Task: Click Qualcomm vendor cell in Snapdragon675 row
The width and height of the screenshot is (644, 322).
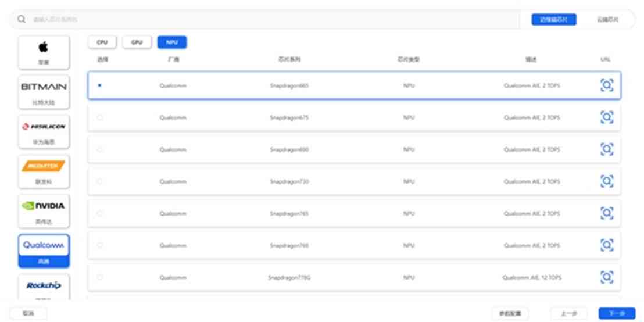Action: [x=173, y=117]
